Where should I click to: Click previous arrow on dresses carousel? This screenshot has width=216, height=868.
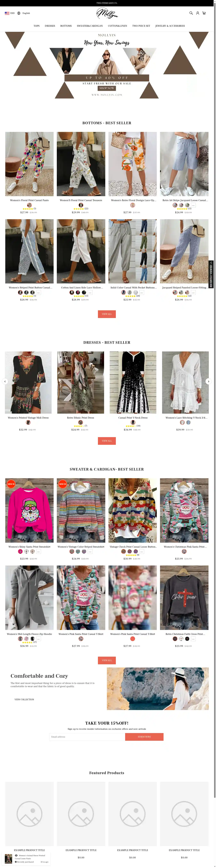5,381
